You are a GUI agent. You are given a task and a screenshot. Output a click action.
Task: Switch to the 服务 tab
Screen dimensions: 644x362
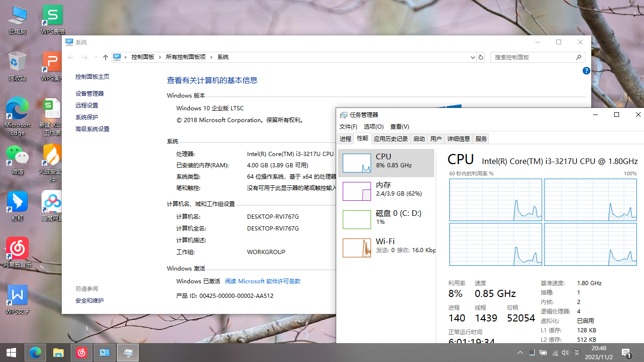(x=481, y=139)
